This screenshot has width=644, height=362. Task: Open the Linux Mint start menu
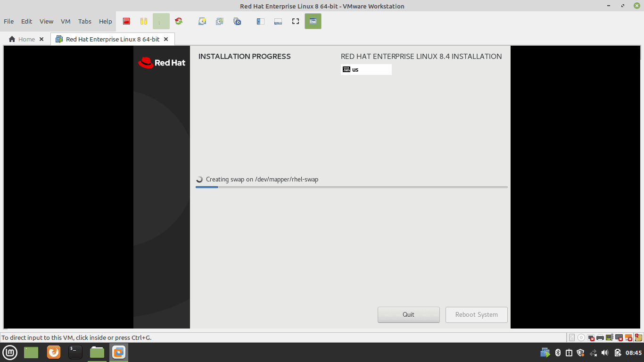pos(10,352)
